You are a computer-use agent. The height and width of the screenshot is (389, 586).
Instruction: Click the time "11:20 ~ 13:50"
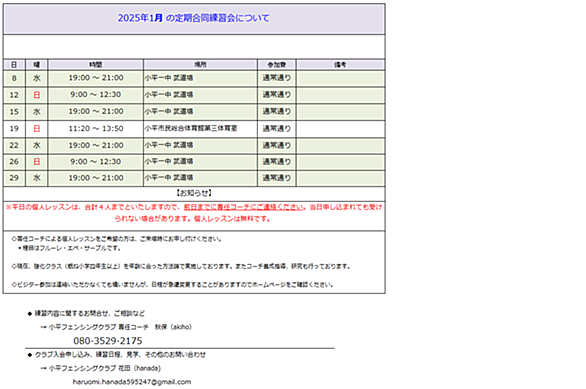[96, 129]
